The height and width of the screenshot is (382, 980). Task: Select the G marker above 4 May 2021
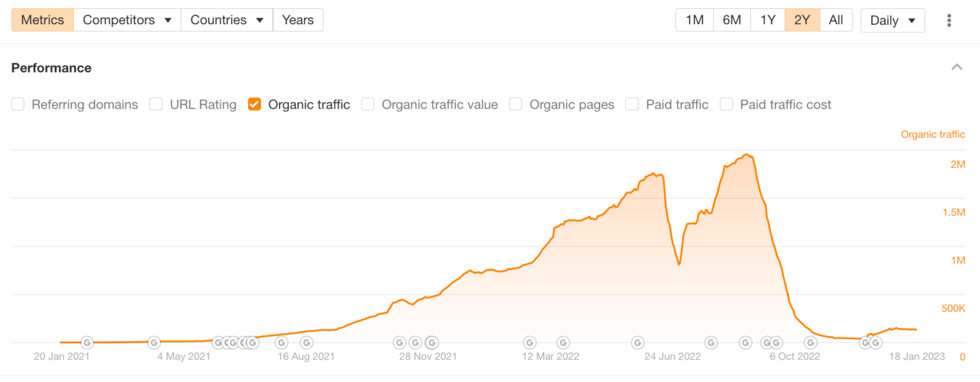pos(154,342)
